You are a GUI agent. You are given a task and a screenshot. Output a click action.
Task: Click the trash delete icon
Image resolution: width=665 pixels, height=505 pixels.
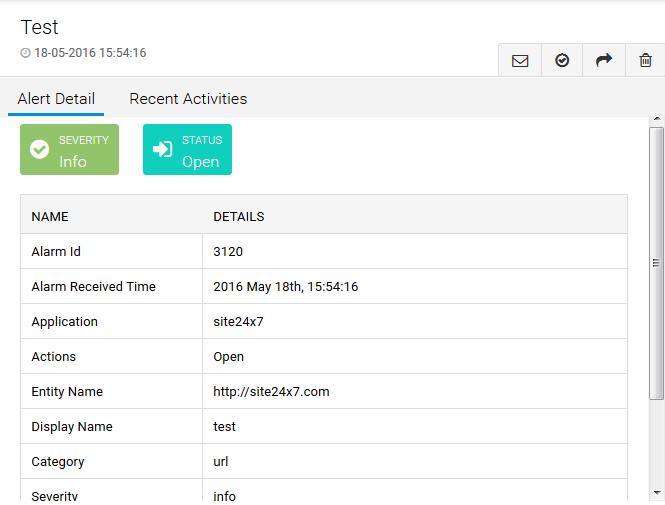point(645,61)
